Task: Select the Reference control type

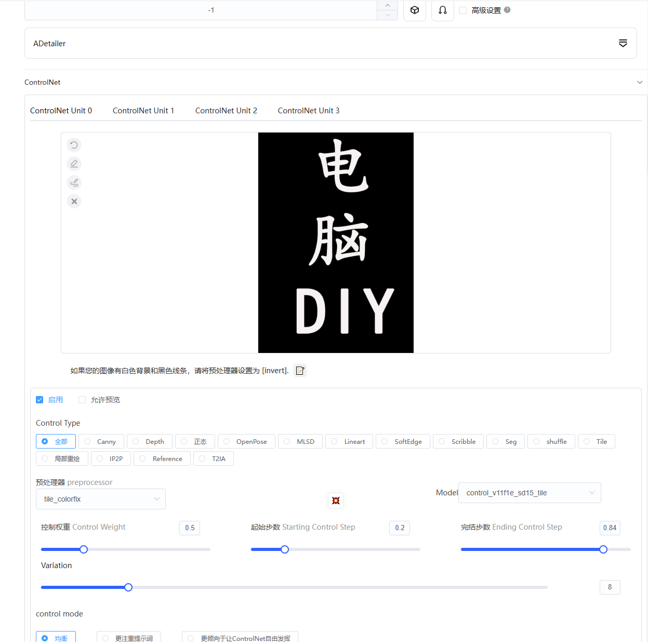Action: (x=162, y=458)
